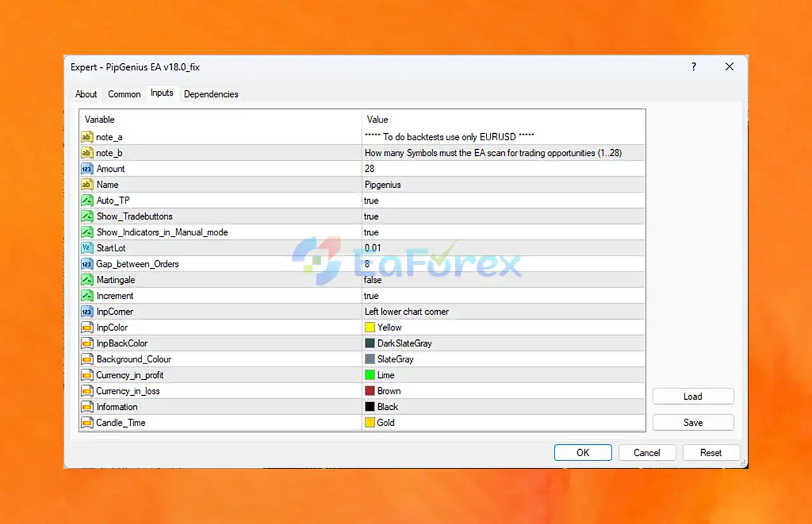Close the Expert dialog window
812x524 pixels.
click(730, 67)
